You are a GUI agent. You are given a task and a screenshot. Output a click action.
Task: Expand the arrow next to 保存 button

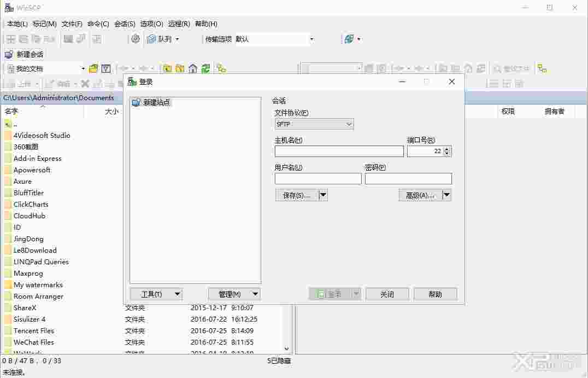point(324,195)
